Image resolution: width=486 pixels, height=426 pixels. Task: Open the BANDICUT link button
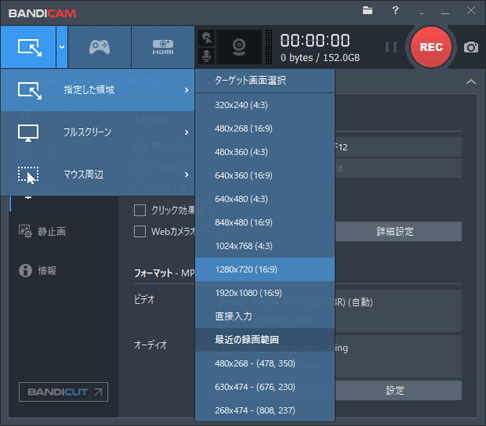tap(63, 392)
